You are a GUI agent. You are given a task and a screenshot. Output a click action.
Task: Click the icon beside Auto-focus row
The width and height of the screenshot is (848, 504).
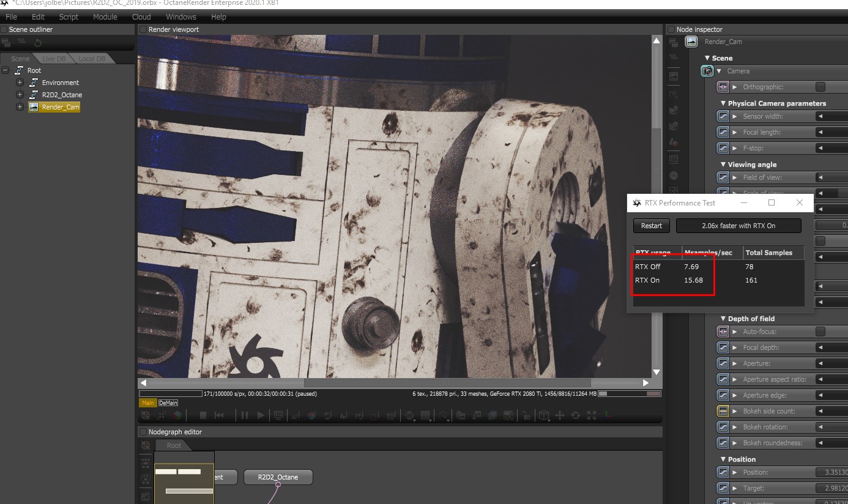723,332
